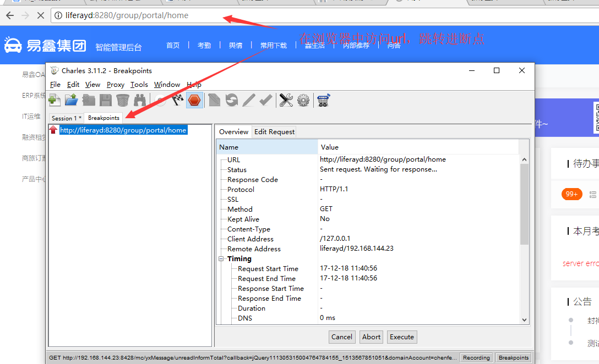This screenshot has width=599, height=364.
Task: Click the pencil Edit toolbar icon
Action: [249, 101]
